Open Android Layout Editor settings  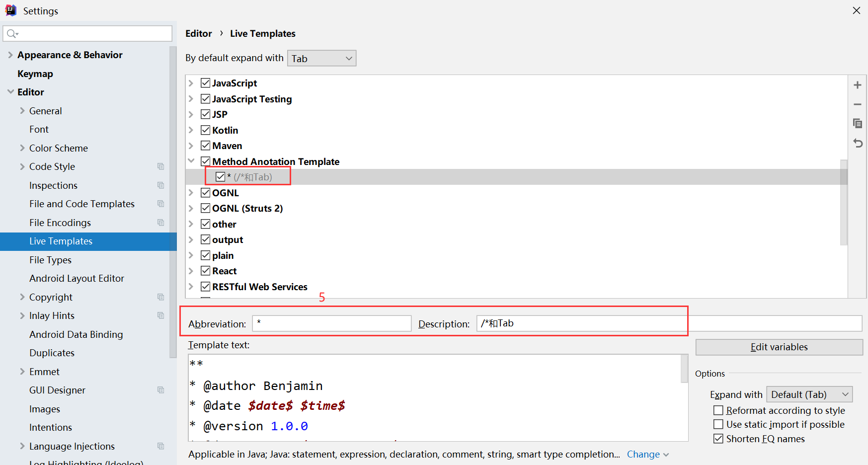point(77,278)
